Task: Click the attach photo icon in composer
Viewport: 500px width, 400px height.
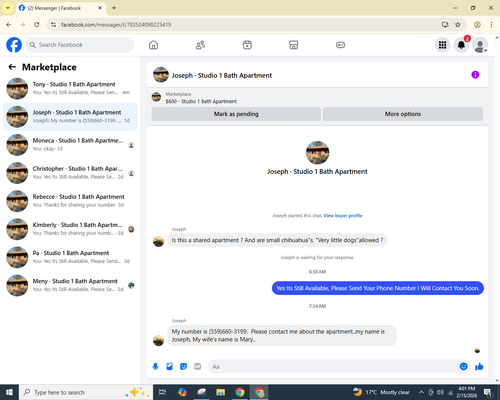Action: tap(169, 367)
